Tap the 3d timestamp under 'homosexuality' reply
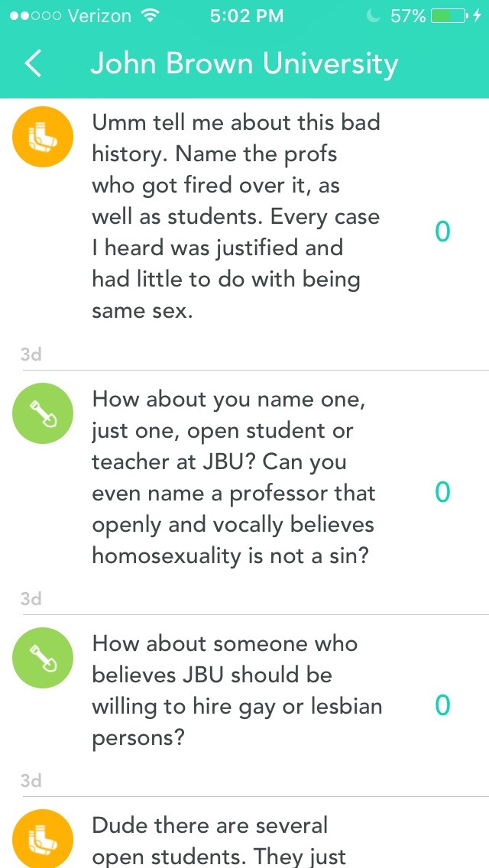Image resolution: width=489 pixels, height=868 pixels. 31,598
